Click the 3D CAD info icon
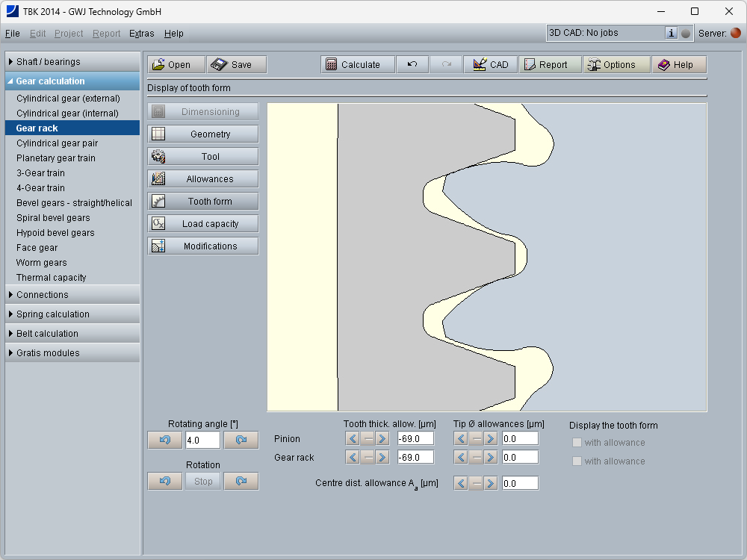This screenshot has width=747, height=560. [x=671, y=33]
